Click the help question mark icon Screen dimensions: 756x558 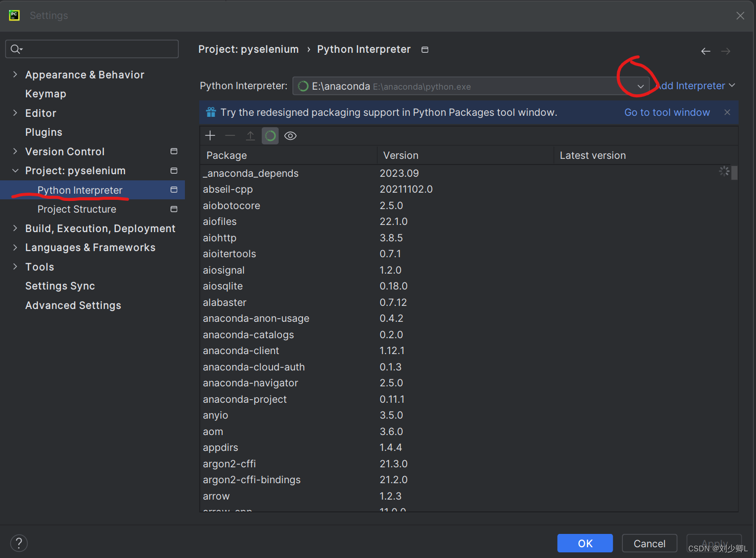19,543
